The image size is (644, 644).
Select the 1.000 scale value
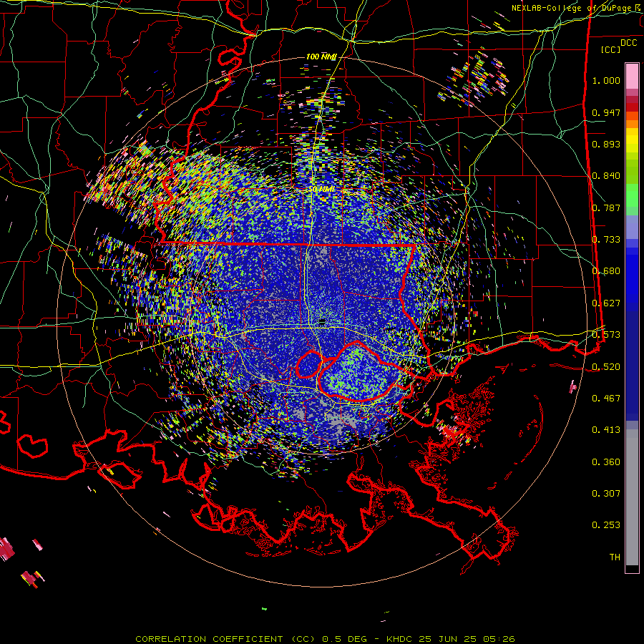[x=606, y=80]
